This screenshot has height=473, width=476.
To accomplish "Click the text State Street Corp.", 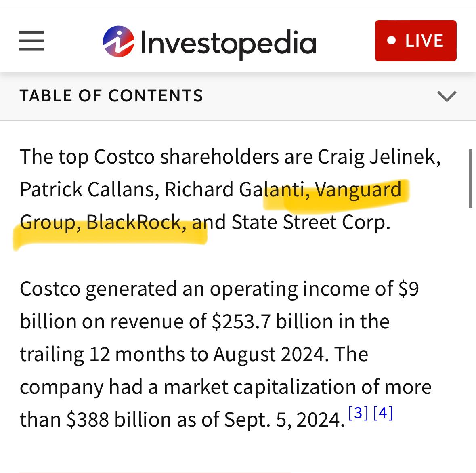I will coord(310,222).
